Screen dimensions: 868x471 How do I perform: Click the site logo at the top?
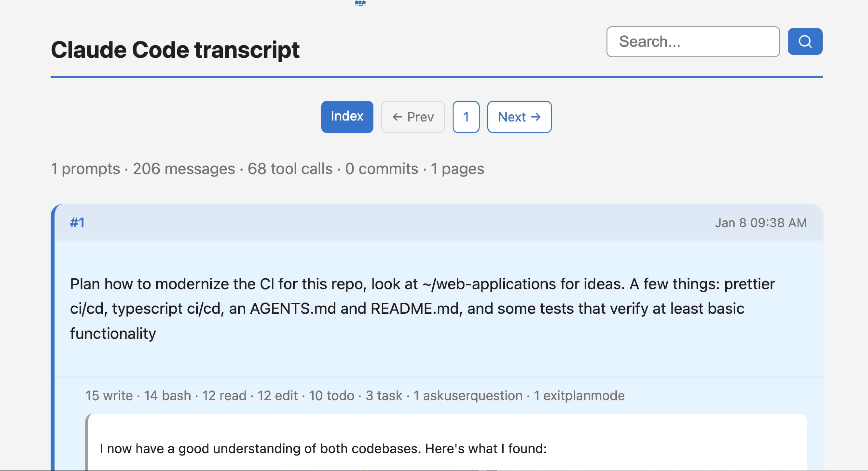pyautogui.click(x=360, y=4)
